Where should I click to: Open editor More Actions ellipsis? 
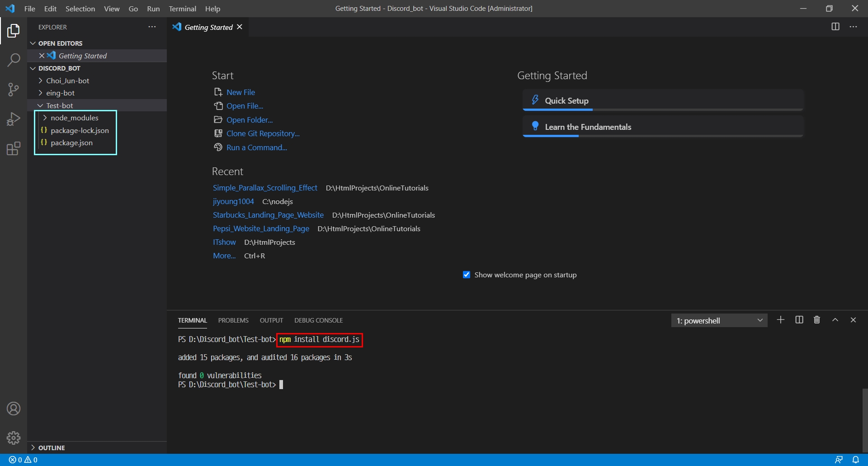click(x=853, y=27)
